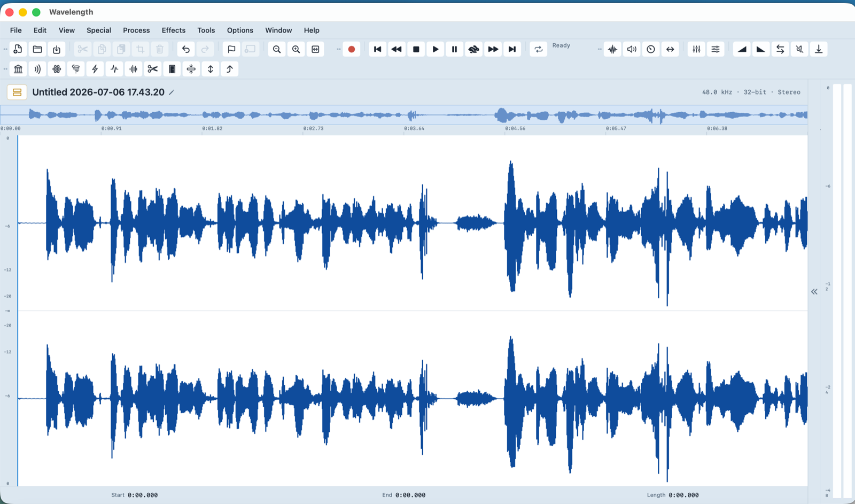This screenshot has width=855, height=504.
Task: Open the Tools menu
Action: pos(206,30)
